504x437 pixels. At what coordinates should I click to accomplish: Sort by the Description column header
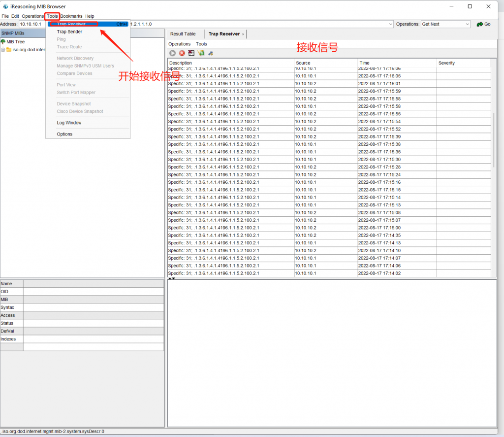(x=231, y=63)
